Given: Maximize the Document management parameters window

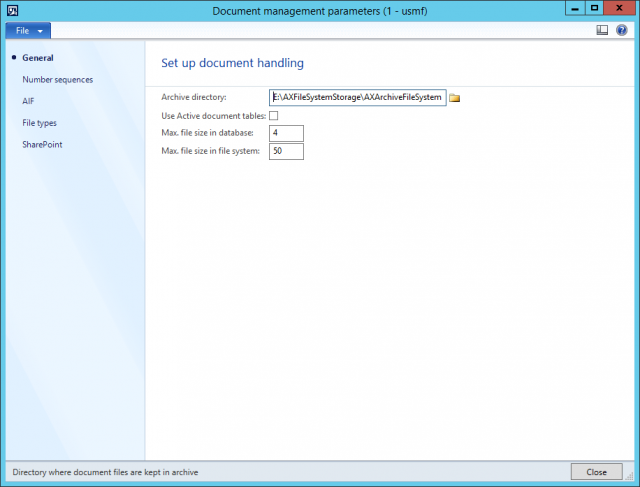Looking at the screenshot, I should 594,8.
